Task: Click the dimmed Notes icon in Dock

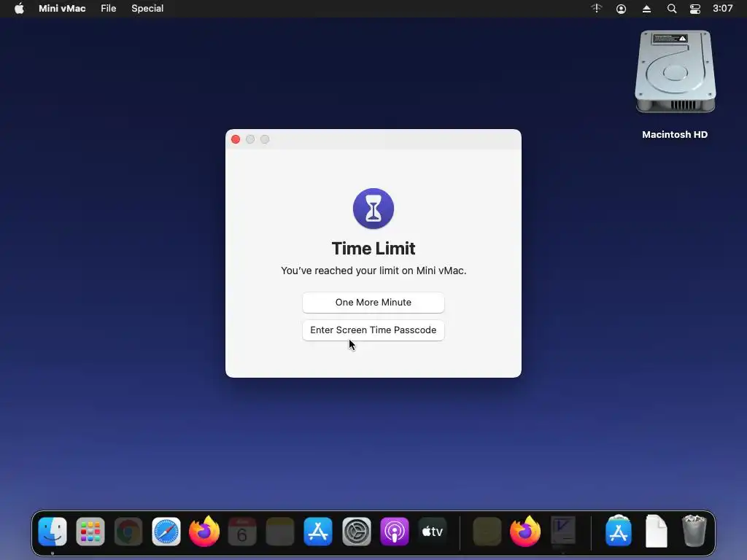Action: tap(280, 532)
